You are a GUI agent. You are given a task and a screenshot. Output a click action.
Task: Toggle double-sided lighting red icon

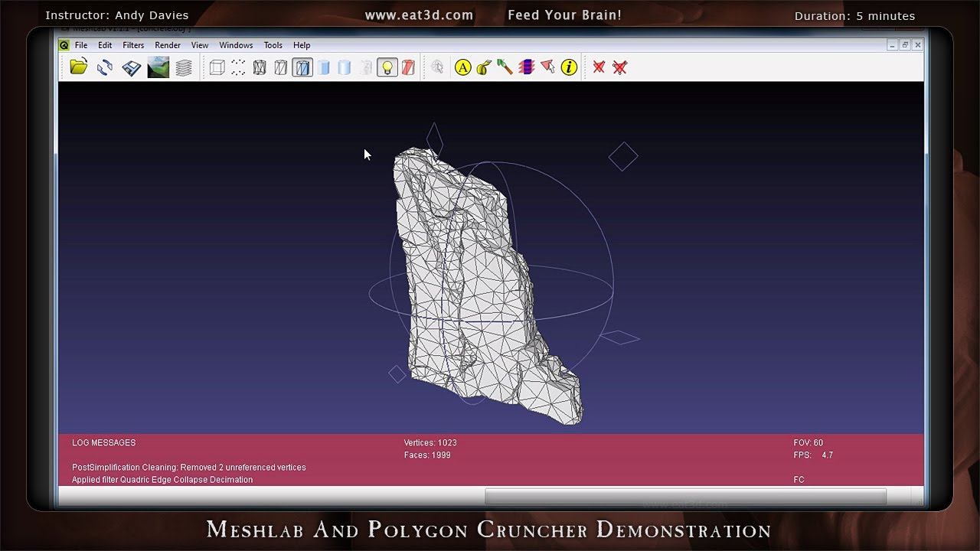[x=408, y=67]
